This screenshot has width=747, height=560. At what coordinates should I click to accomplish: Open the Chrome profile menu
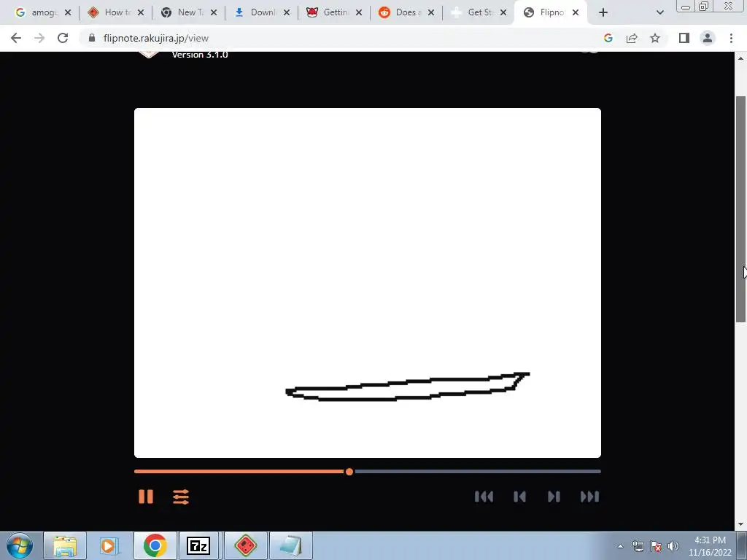point(708,38)
